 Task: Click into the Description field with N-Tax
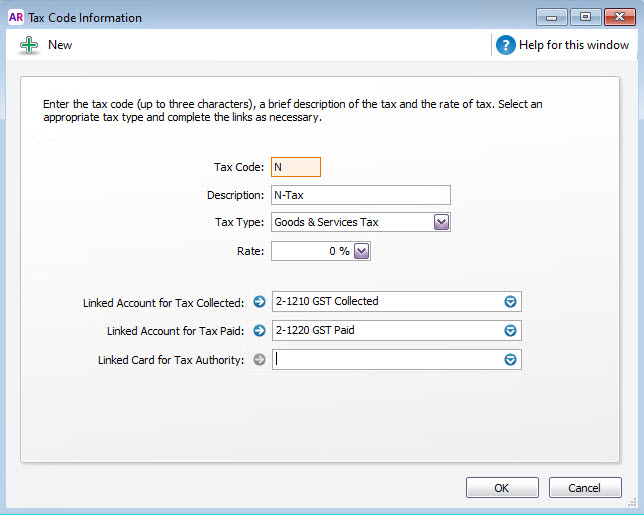(361, 195)
